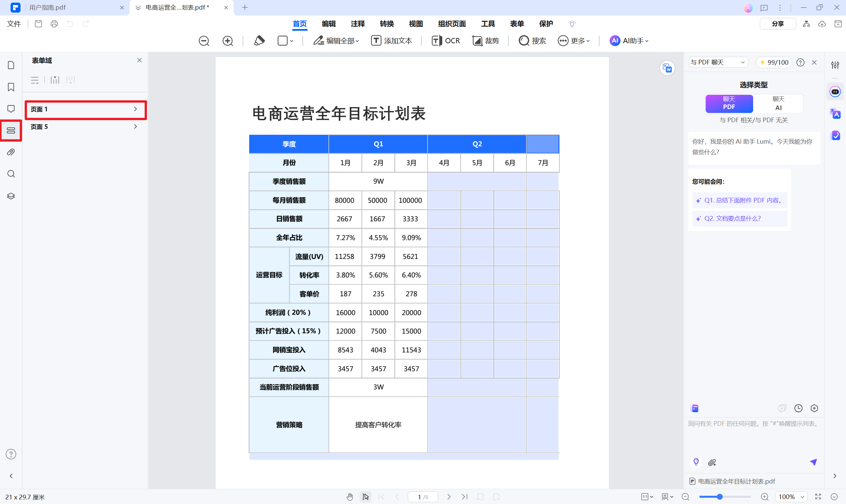Select the highlighter marker tool
This screenshot has height=504, width=846.
[259, 41]
